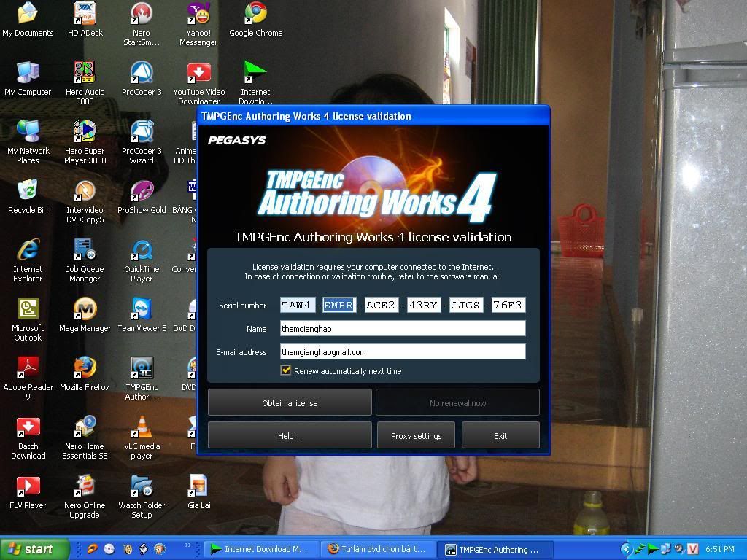Image resolution: width=747 pixels, height=560 pixels.
Task: Open Job Queue Manager shortcut
Action: [85, 260]
